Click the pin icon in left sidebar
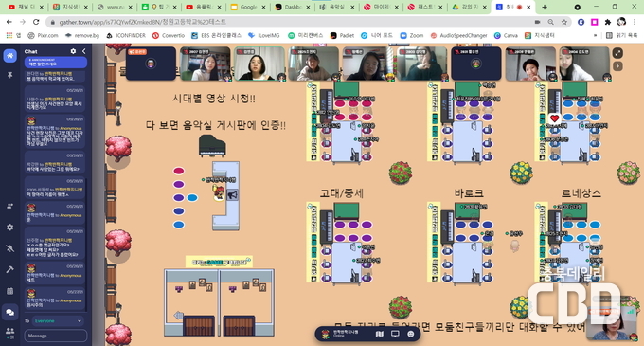The height and width of the screenshot is (346, 644). click(x=9, y=75)
